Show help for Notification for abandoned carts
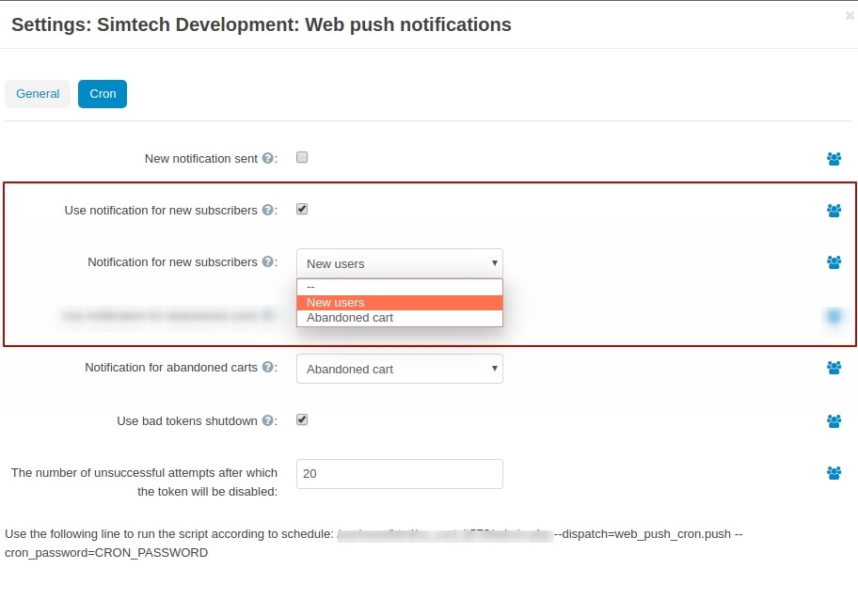 (x=267, y=367)
